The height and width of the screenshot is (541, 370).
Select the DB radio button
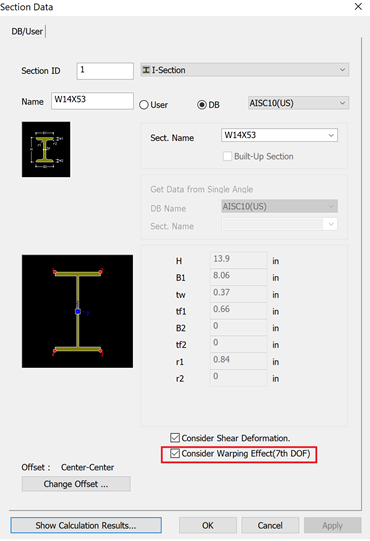coord(202,105)
